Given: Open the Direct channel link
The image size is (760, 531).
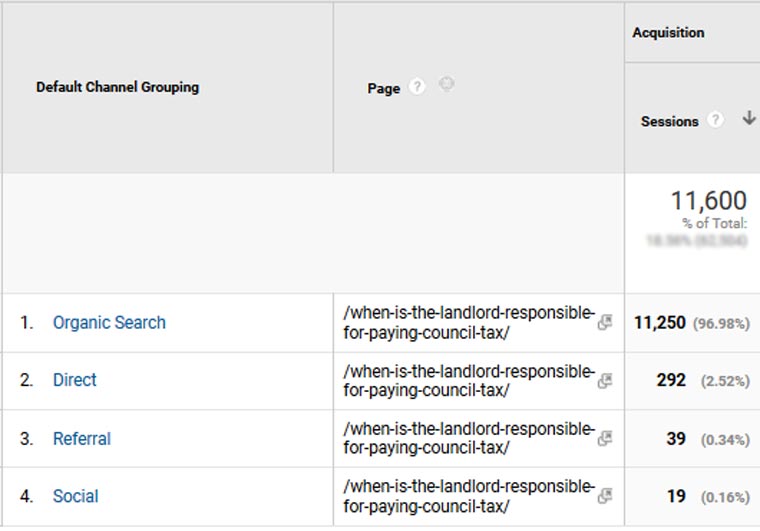Looking at the screenshot, I should pos(75,380).
